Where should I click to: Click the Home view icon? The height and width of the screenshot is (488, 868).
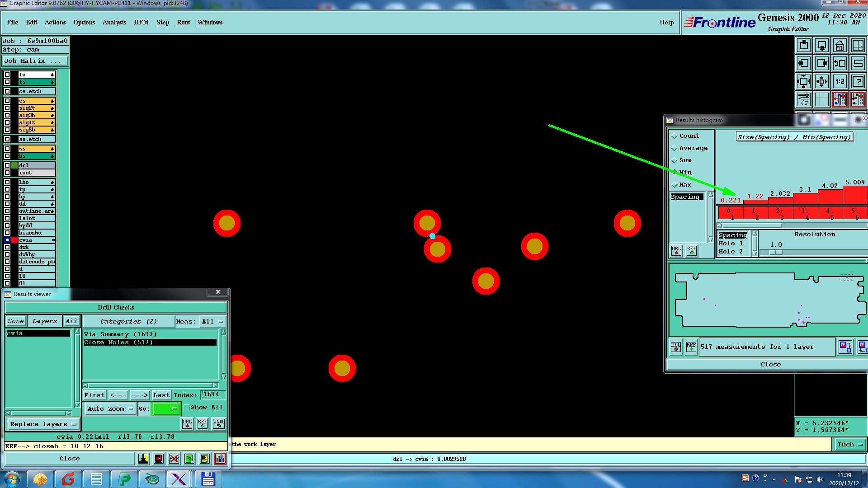tap(840, 45)
